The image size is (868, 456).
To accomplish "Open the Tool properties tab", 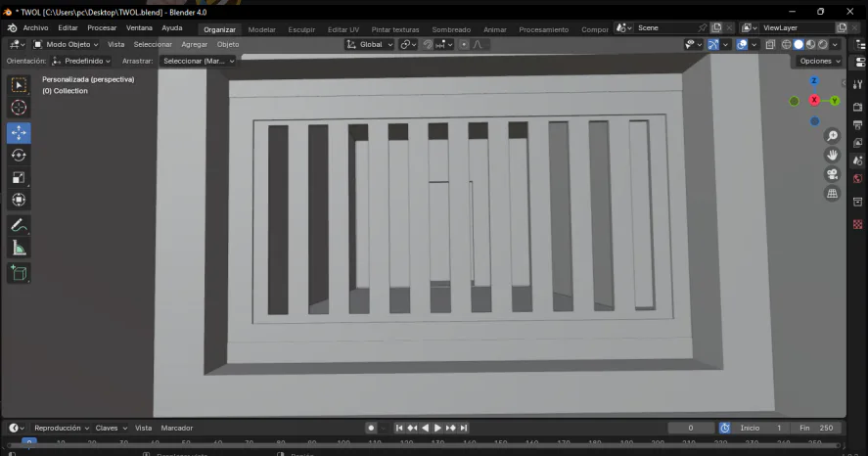I will tap(858, 84).
